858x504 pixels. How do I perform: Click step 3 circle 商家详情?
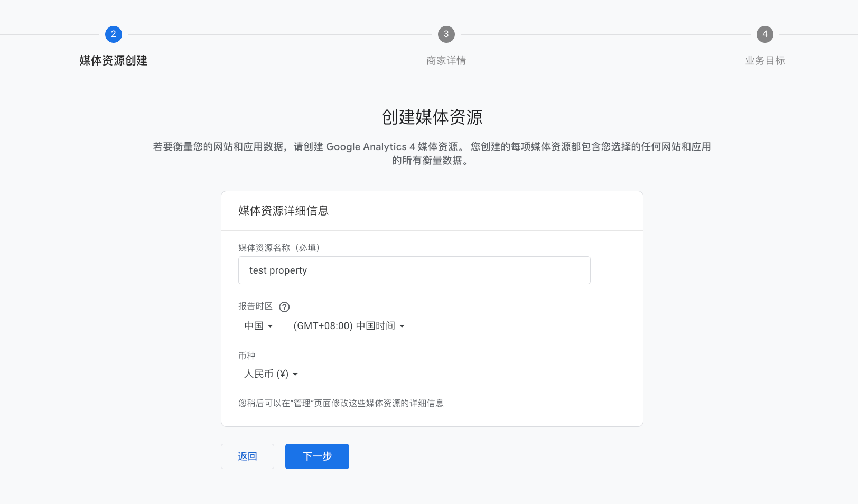click(x=446, y=34)
